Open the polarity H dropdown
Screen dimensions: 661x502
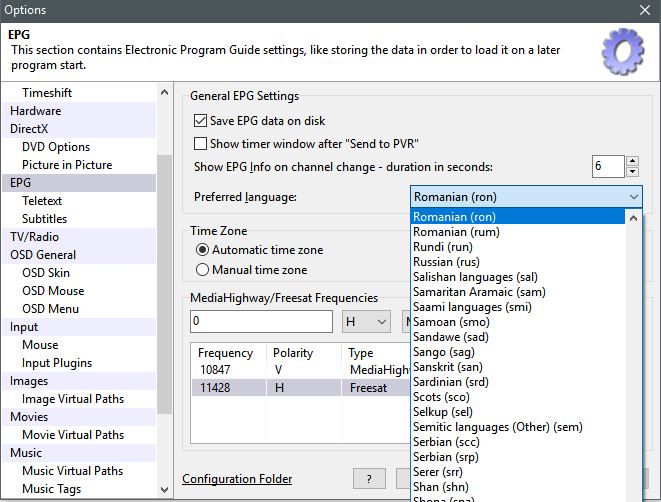[366, 322]
